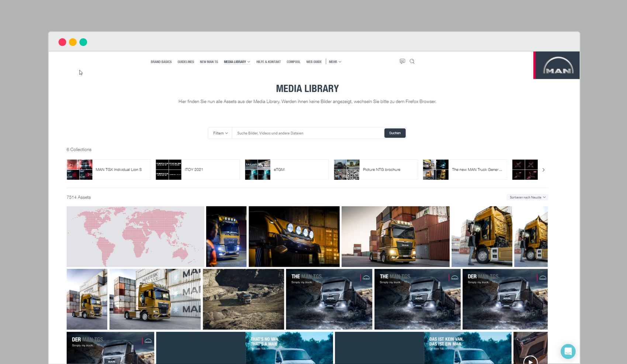Go to Compool
The width and height of the screenshot is (627, 364).
pyautogui.click(x=293, y=62)
